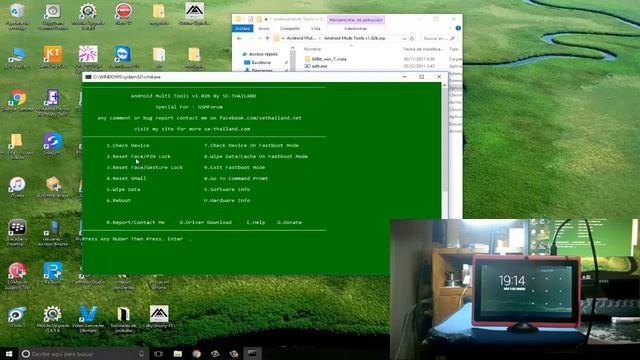Open the Administrar ribbon tab

356,29
